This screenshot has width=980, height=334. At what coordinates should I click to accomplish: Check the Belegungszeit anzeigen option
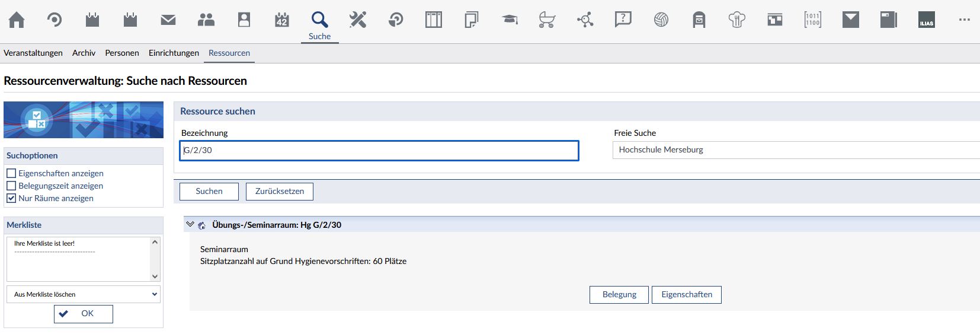click(x=11, y=186)
